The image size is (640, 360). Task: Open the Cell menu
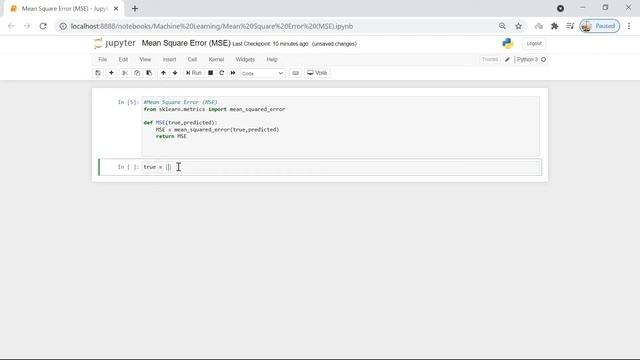tap(192, 60)
